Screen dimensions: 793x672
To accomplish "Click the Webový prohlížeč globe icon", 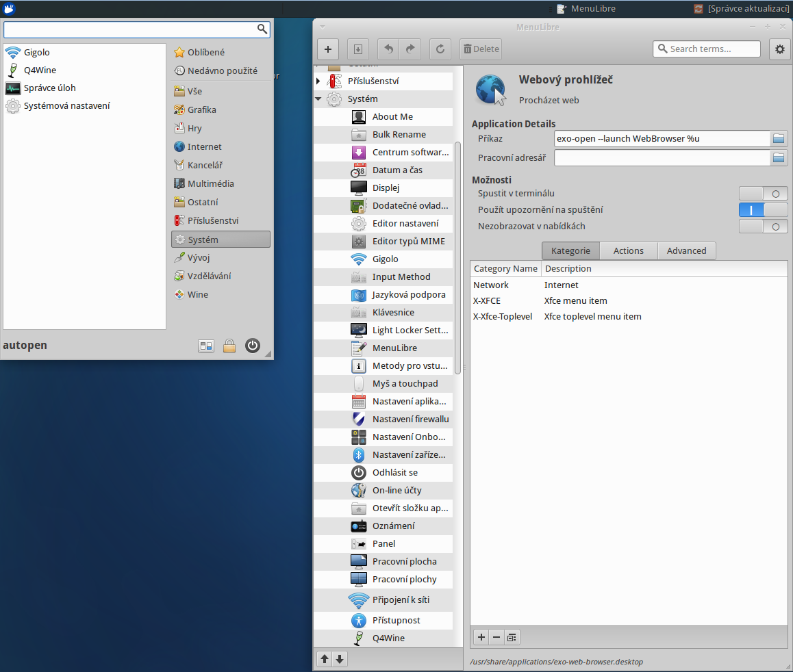I will pos(490,90).
